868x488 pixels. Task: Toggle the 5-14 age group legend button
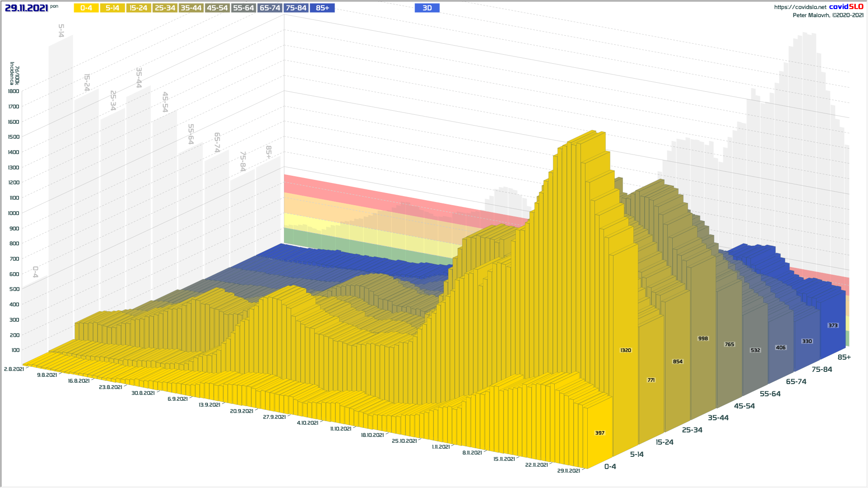point(113,8)
